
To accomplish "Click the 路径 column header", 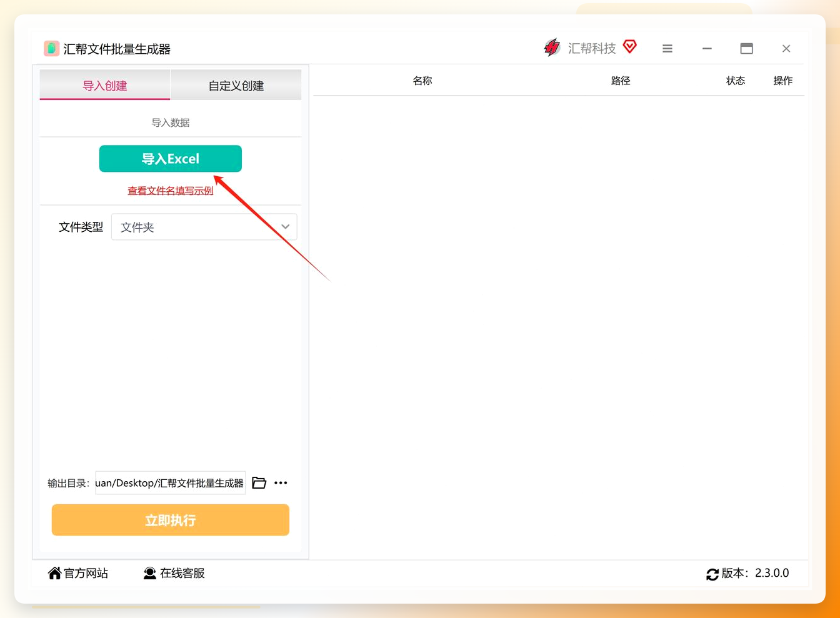I will [621, 81].
